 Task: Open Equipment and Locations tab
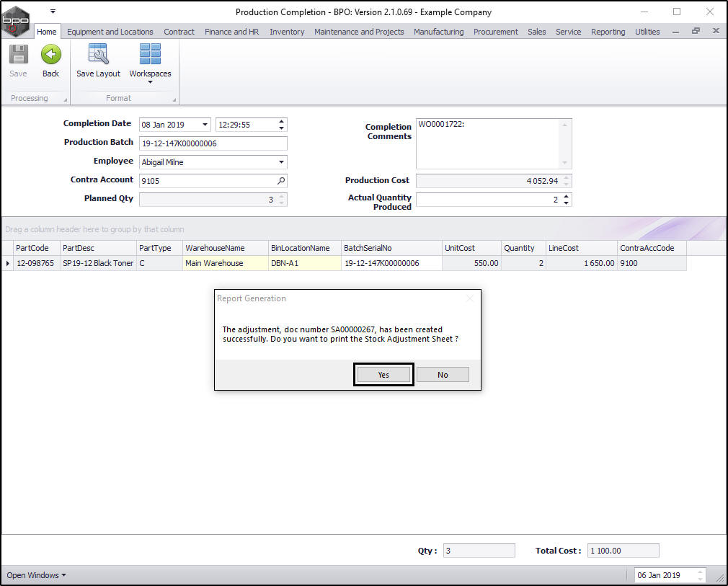110,32
